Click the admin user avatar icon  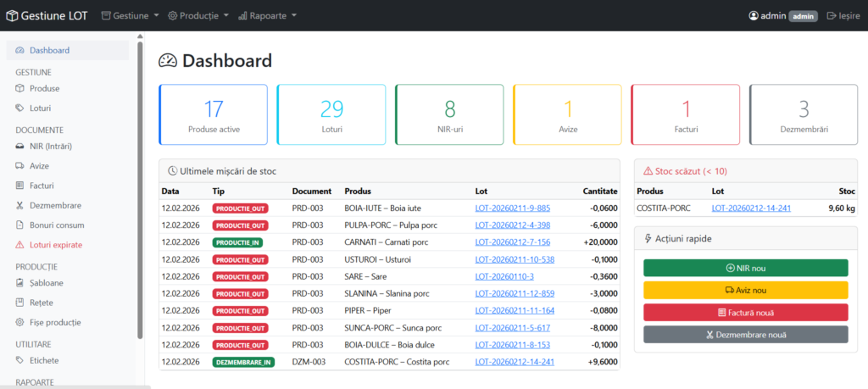(x=754, y=15)
